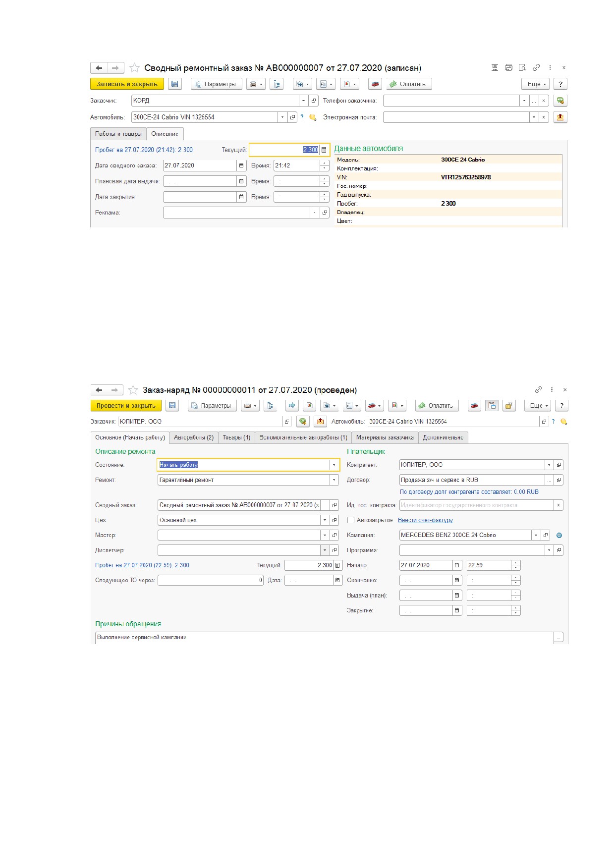
Task: Open calendar for Начало 27.07.2020
Action: [x=457, y=565]
